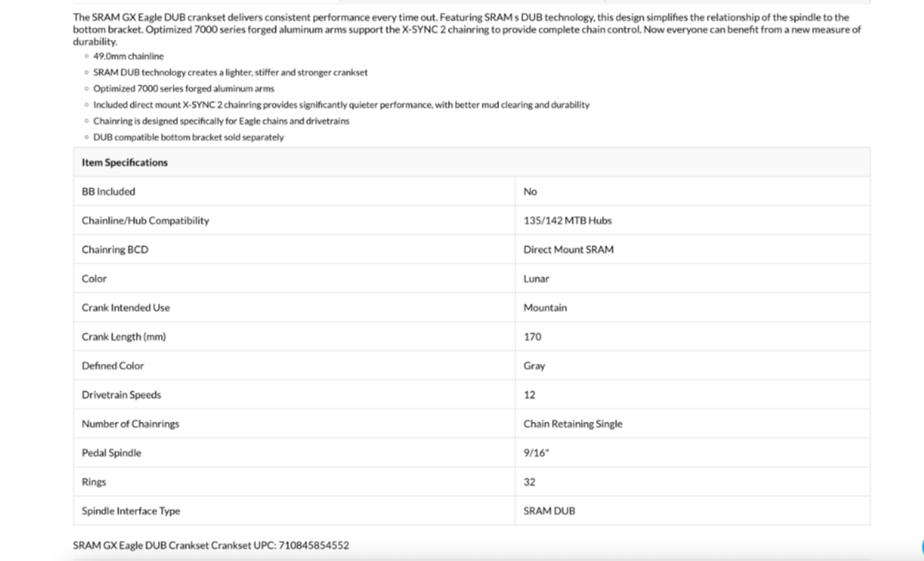Image resolution: width=924 pixels, height=561 pixels.
Task: Click the Item Specifications table header
Action: 125,163
